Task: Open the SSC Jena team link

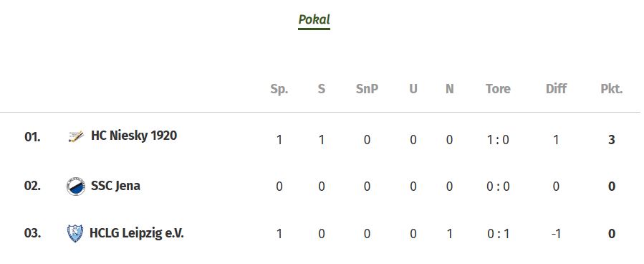Action: tap(115, 186)
